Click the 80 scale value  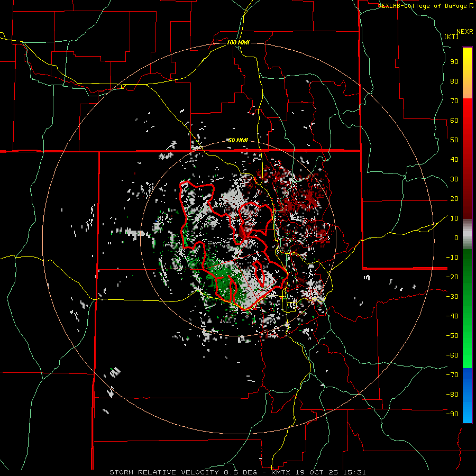click(454, 81)
